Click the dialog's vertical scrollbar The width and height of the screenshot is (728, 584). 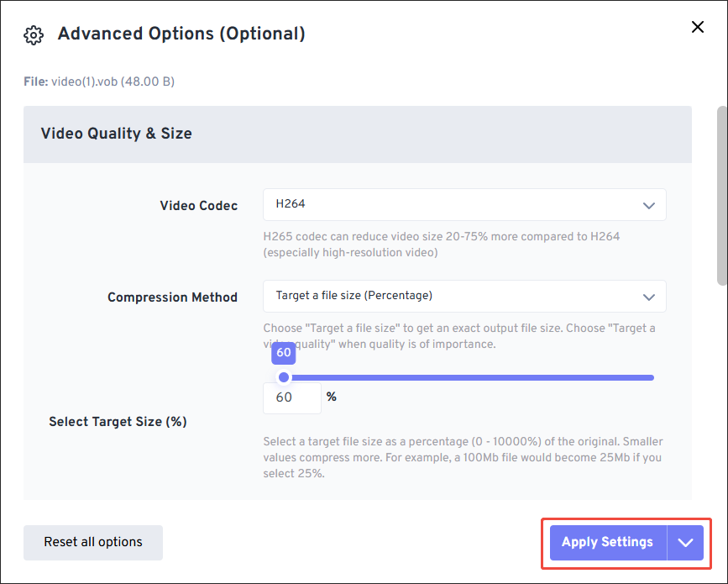click(722, 195)
